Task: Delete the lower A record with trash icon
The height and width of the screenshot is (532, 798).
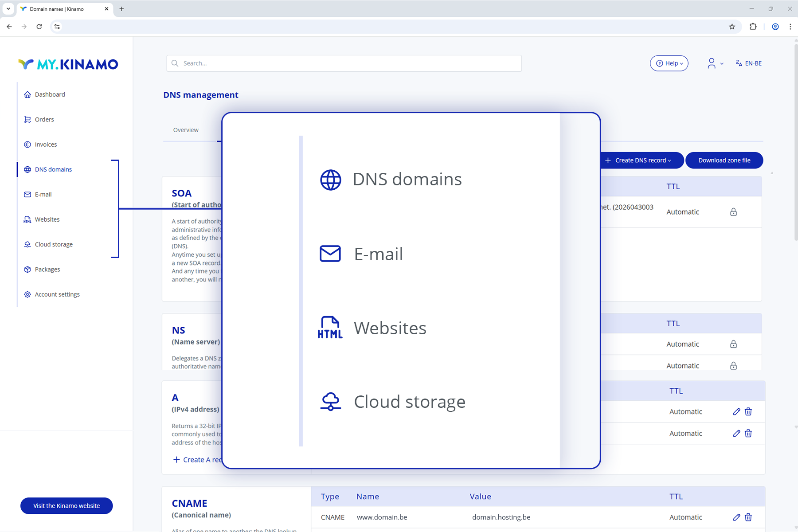Action: [x=748, y=433]
